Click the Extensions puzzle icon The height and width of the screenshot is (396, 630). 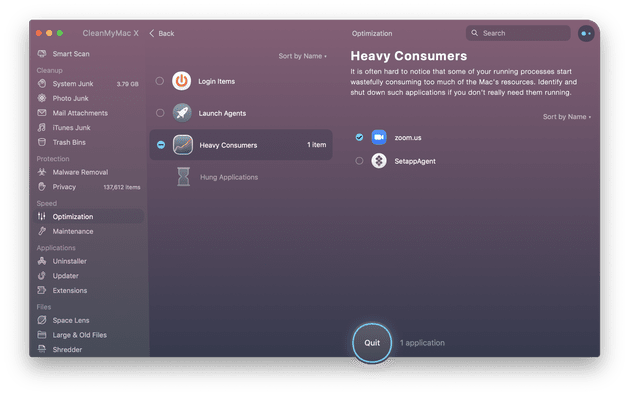click(x=42, y=290)
